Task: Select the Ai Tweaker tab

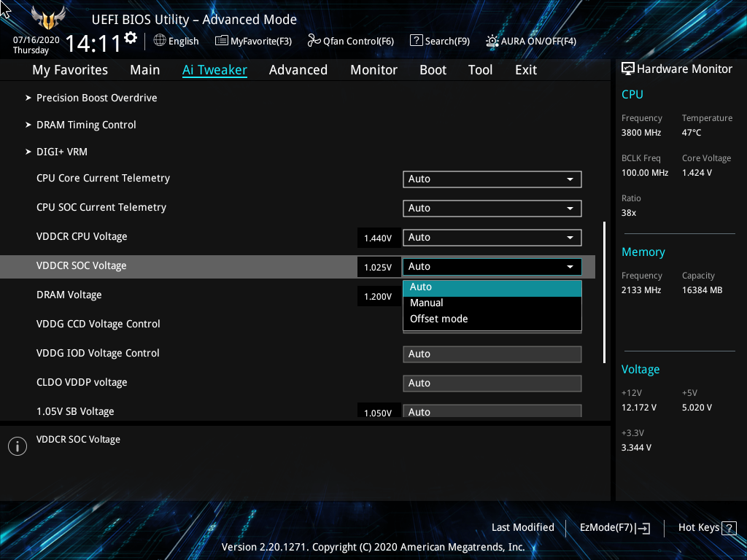Action: pyautogui.click(x=214, y=70)
